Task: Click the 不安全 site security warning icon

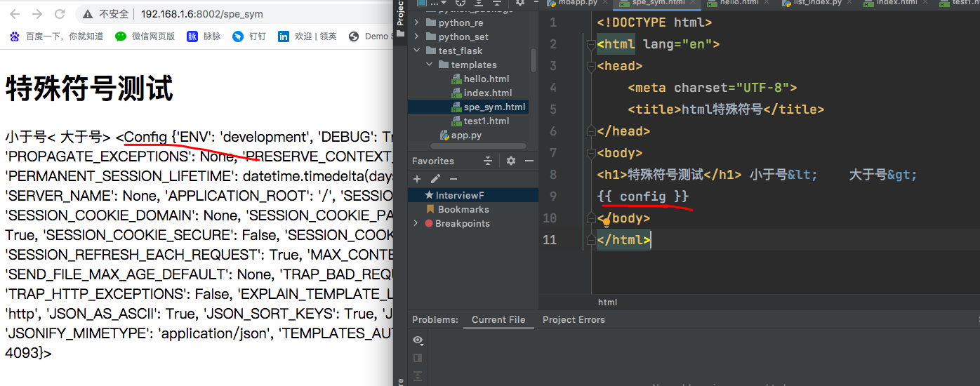Action: coord(88,14)
